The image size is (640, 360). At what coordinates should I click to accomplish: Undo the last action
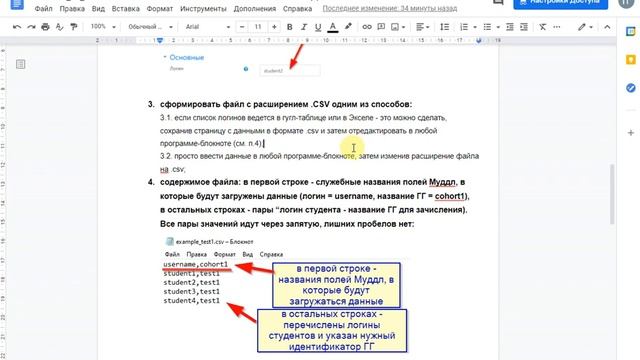pyautogui.click(x=17, y=27)
